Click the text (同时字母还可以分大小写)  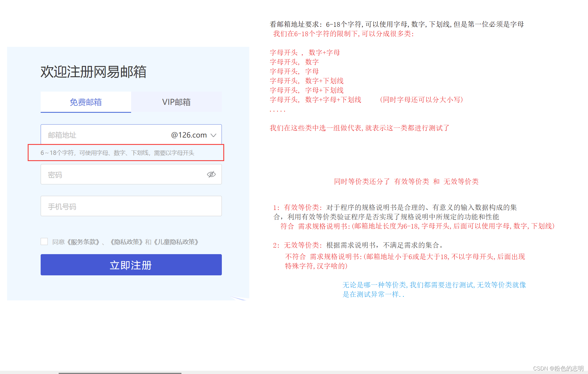[x=421, y=100]
